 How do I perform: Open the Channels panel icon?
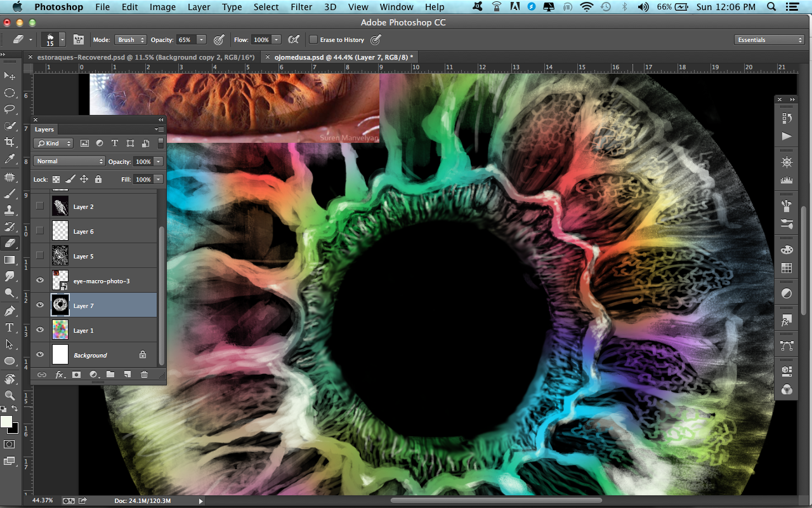tap(787, 389)
